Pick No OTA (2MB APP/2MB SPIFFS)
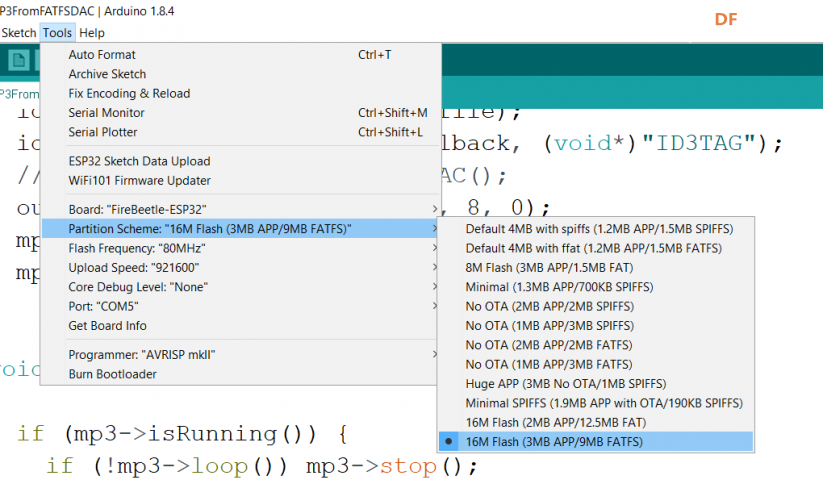Viewport: 823px width, 484px height. point(596,307)
